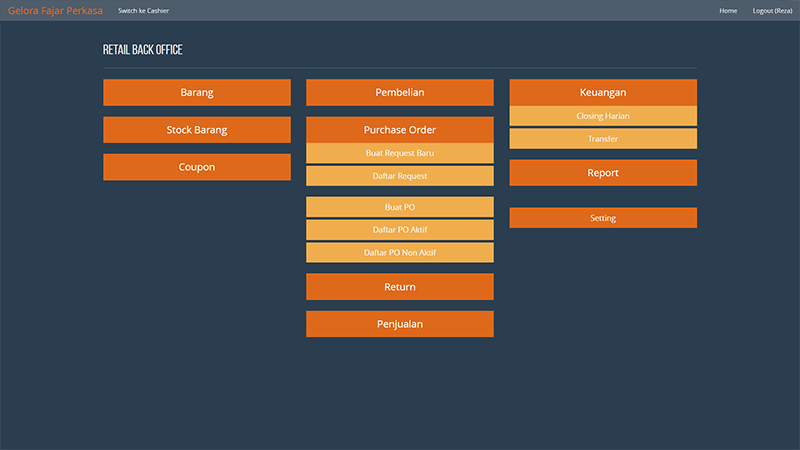Viewport: 800px width, 450px height.
Task: Open the Return section
Action: click(400, 287)
